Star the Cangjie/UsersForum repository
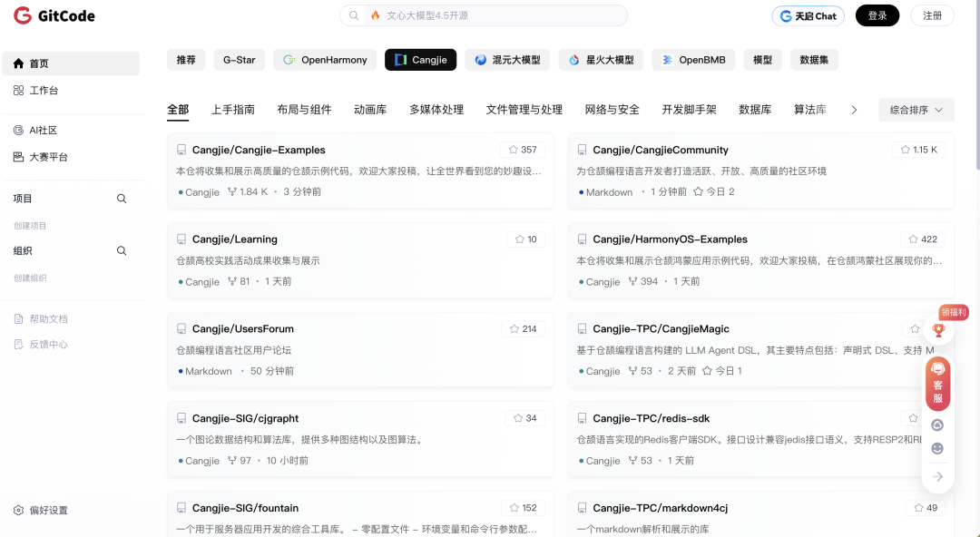Screen dimensions: 980x537 (x=524, y=329)
